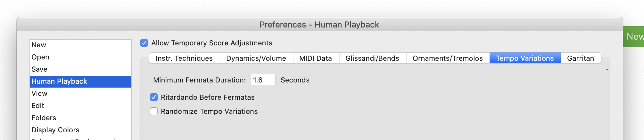The height and width of the screenshot is (140, 644).
Task: Switch to the View preferences category
Action: [39, 94]
